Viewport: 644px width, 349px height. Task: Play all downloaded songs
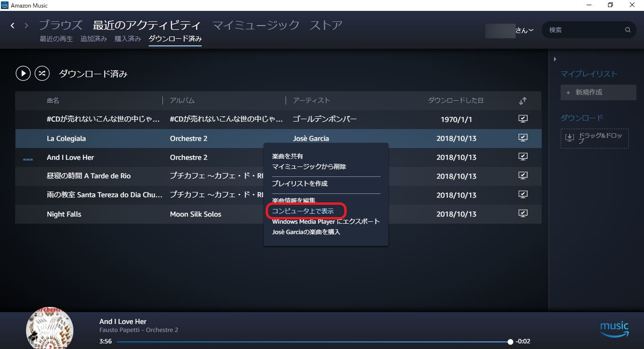[23, 73]
